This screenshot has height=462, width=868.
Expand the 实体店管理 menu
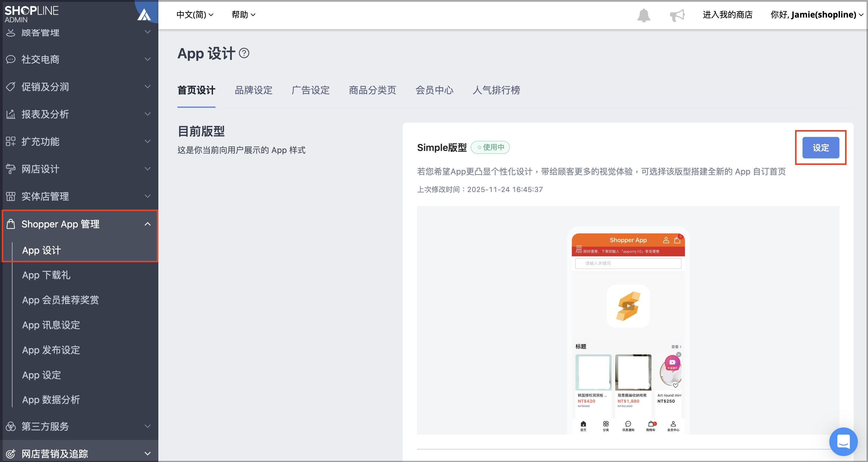coord(147,196)
